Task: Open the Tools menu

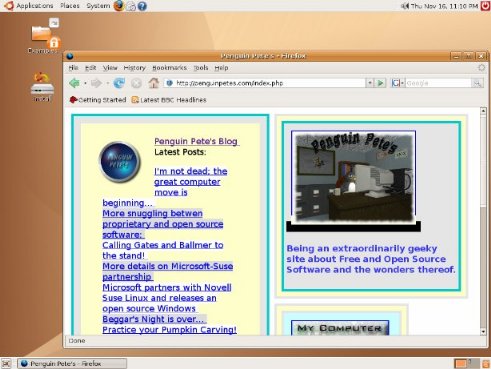Action: 201,68
